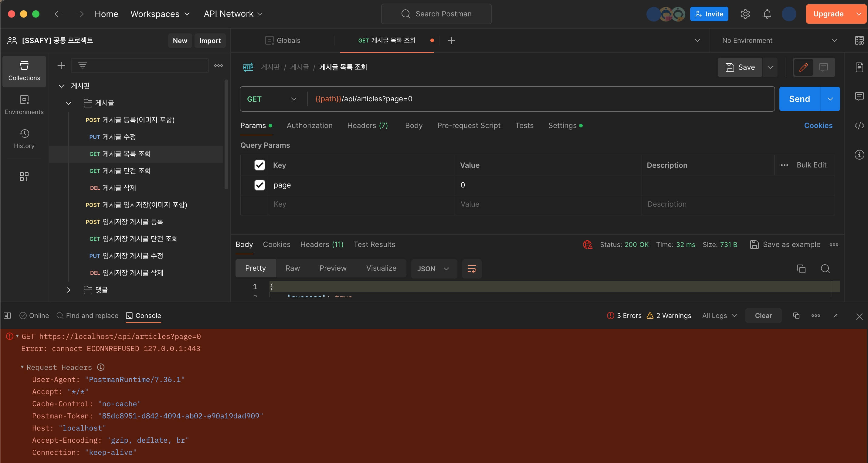Copy the response body with copy icon
The image size is (868, 463).
tap(801, 269)
